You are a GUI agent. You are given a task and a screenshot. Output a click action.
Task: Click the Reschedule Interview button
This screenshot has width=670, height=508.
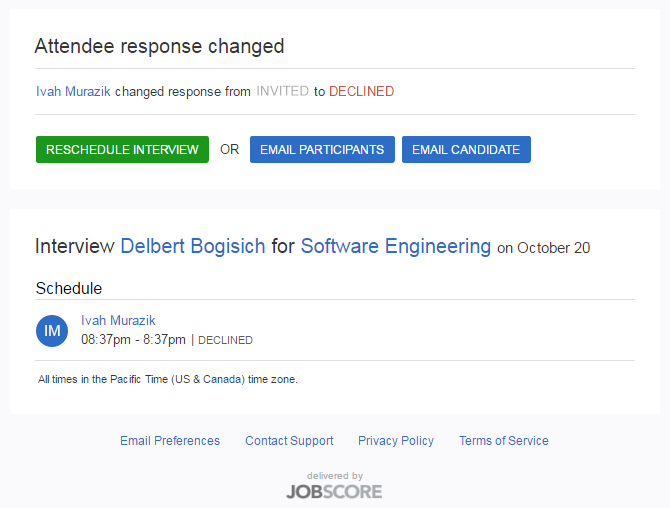(122, 150)
